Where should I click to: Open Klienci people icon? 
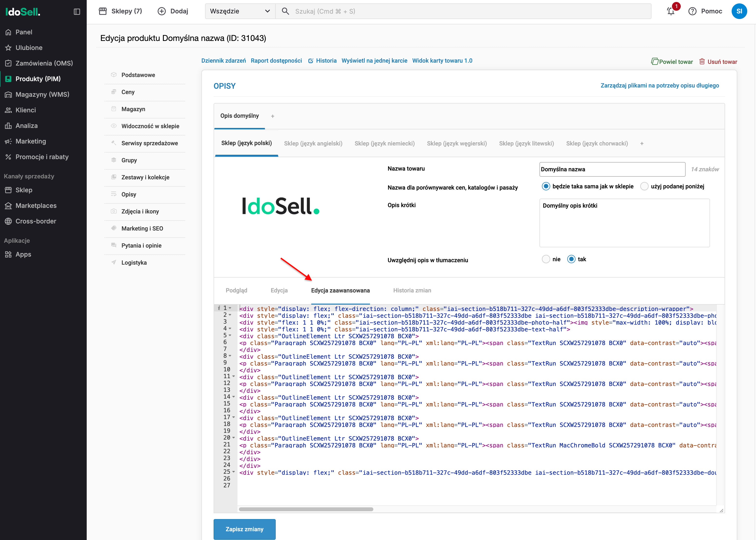tap(8, 110)
